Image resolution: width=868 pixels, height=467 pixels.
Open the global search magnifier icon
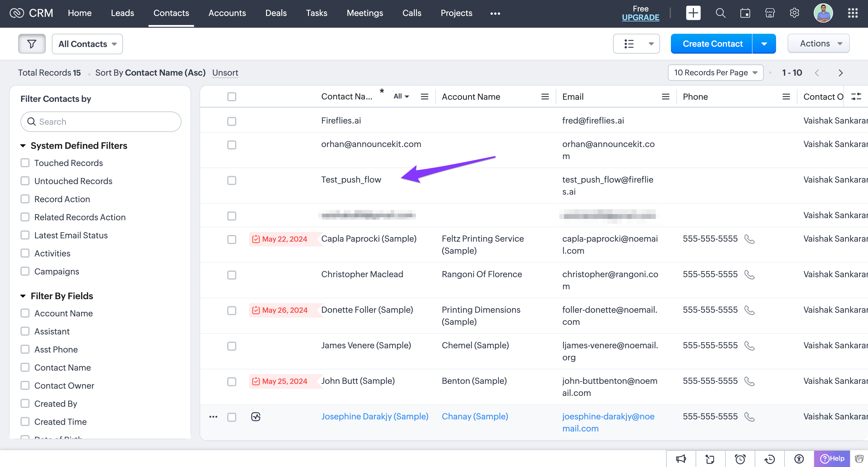pos(720,13)
